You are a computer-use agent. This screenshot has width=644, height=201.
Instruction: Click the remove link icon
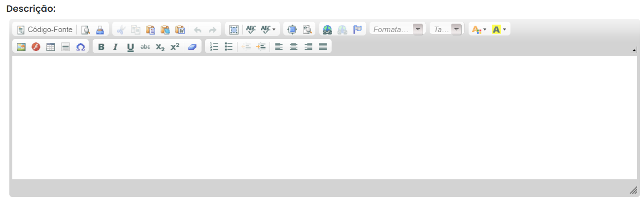pyautogui.click(x=342, y=30)
